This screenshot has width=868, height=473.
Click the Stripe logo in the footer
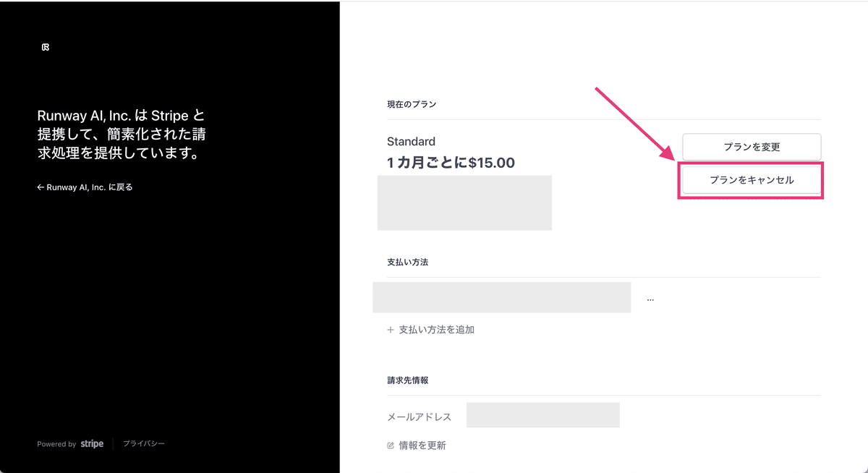(x=92, y=443)
